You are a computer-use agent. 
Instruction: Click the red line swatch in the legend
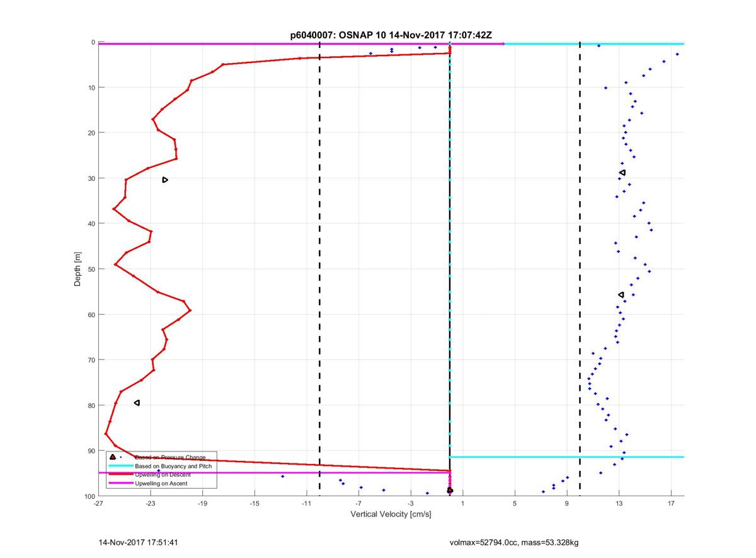click(x=121, y=474)
